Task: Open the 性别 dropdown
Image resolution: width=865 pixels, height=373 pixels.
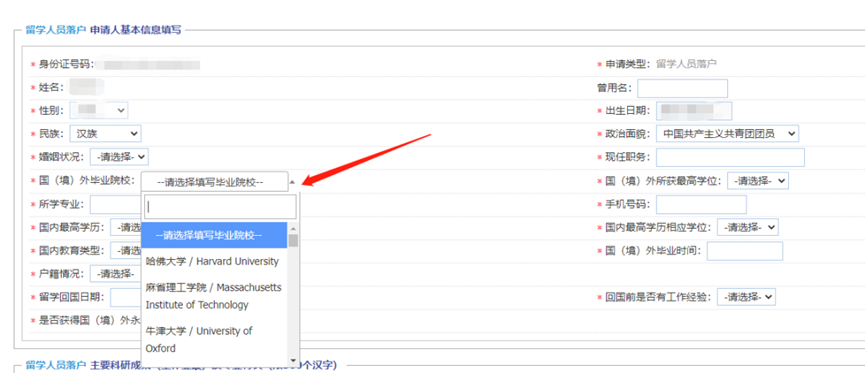Action: pyautogui.click(x=99, y=110)
